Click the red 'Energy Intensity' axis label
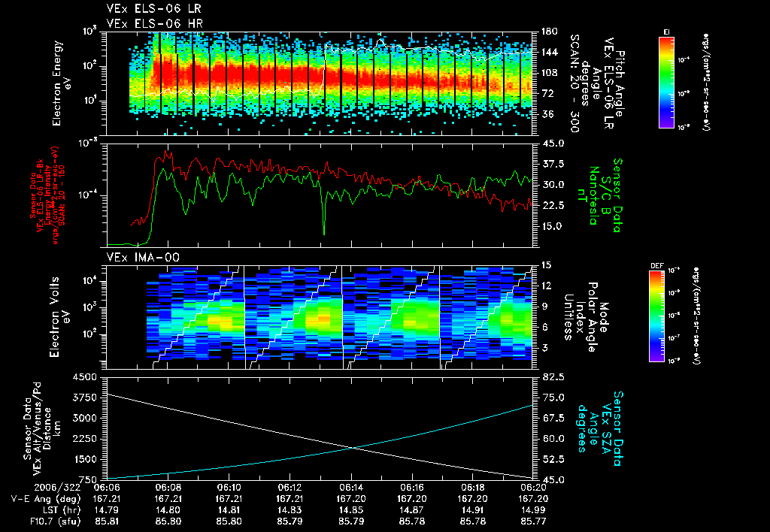 coord(48,195)
